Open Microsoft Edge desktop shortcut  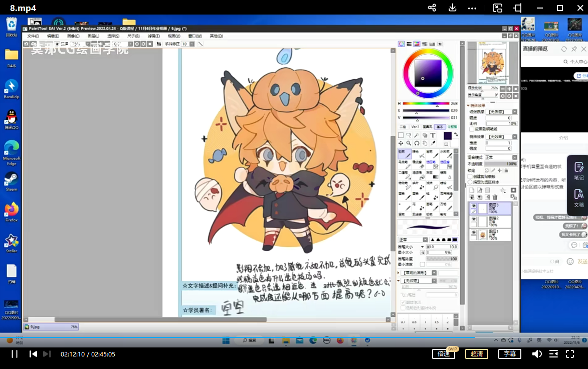pyautogui.click(x=11, y=153)
